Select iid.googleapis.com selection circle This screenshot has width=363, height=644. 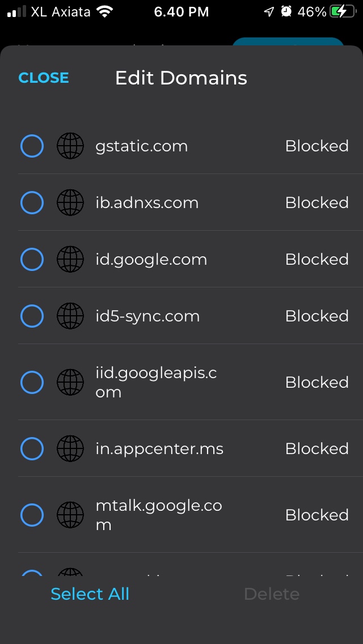tap(32, 383)
